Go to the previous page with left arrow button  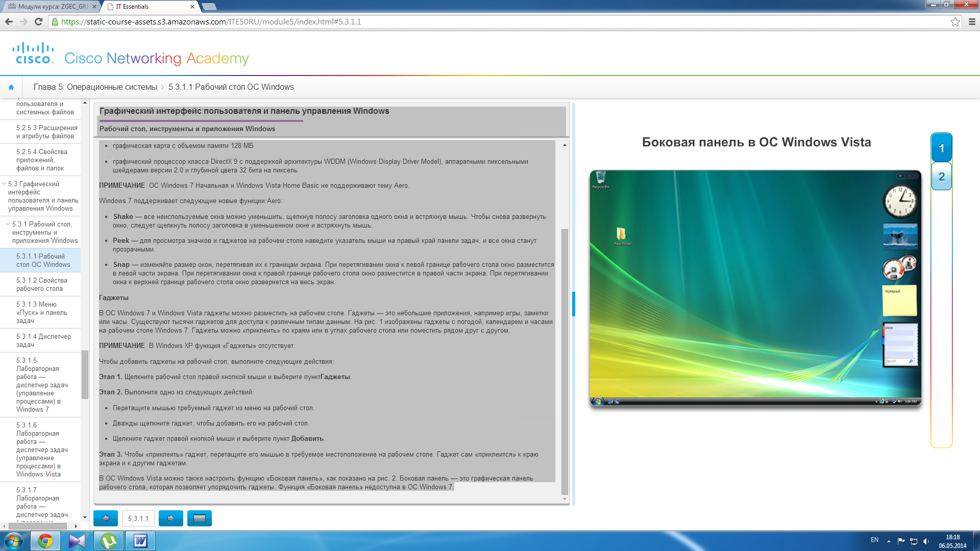coord(106,518)
